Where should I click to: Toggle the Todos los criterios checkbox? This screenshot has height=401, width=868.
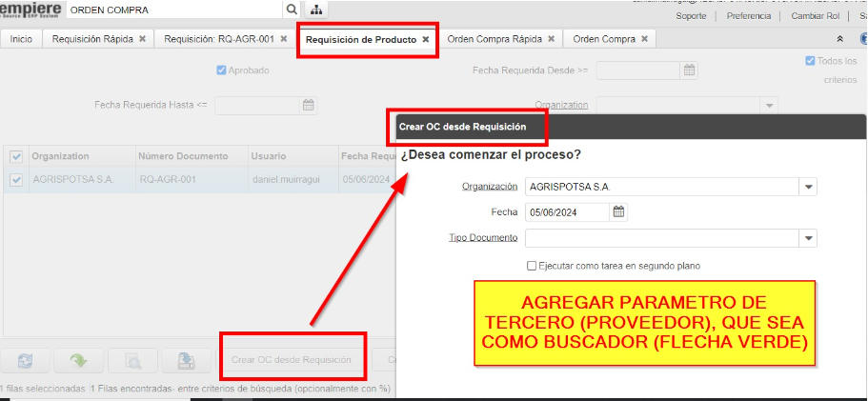810,61
